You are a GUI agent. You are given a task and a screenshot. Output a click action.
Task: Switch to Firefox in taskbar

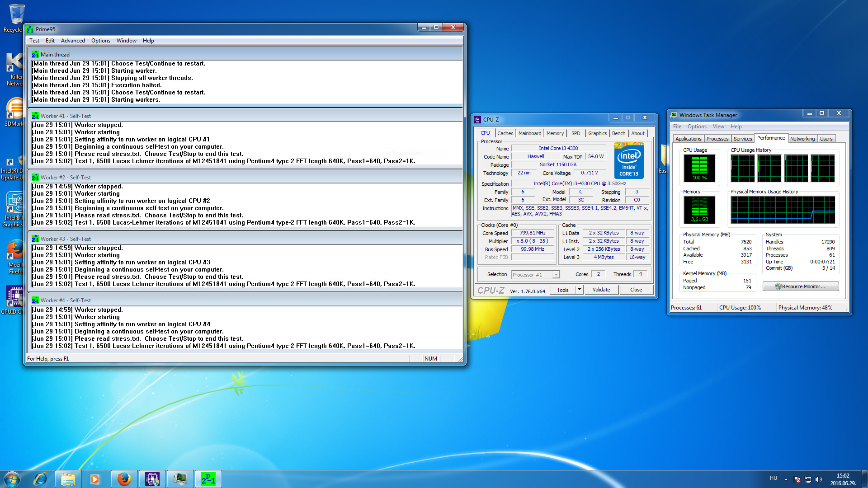coord(124,479)
